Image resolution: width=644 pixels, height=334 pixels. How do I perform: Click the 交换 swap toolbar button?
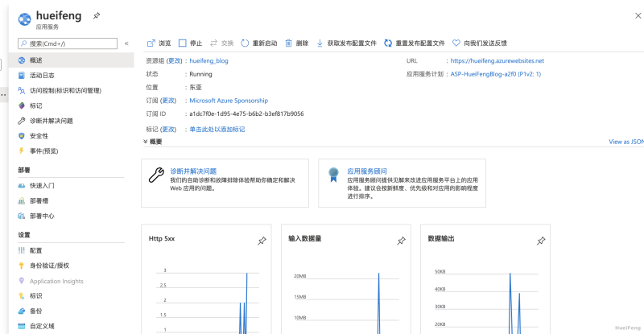(x=221, y=43)
